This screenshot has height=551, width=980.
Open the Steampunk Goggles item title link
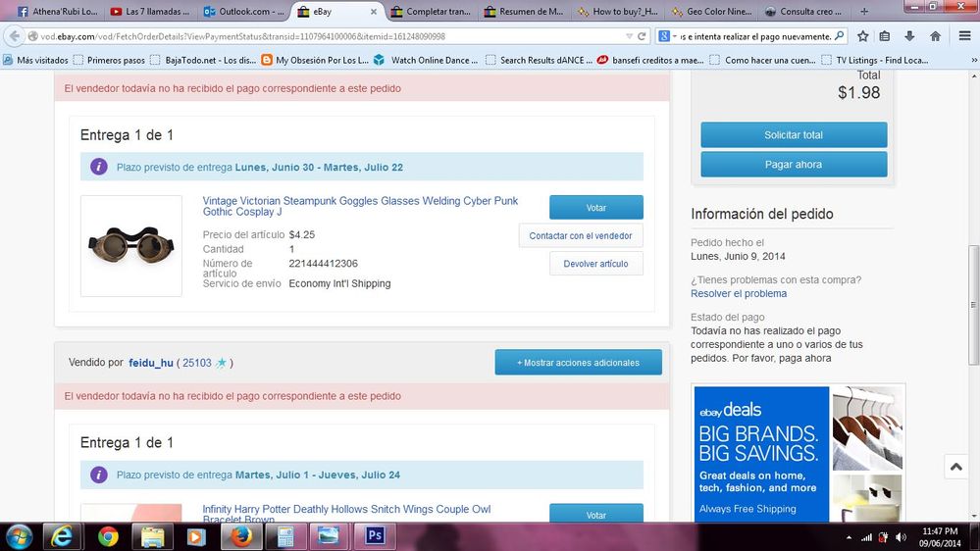[x=360, y=206]
